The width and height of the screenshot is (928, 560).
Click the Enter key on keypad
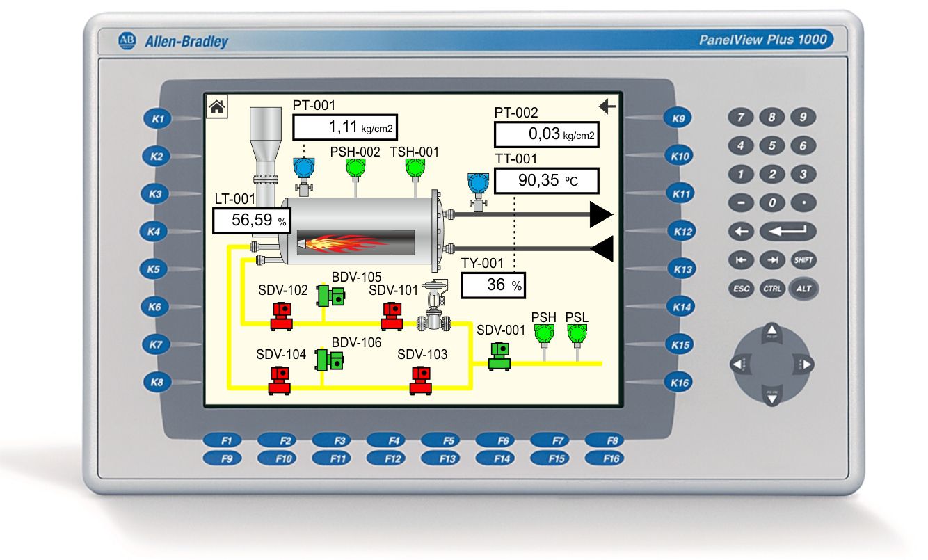(x=788, y=231)
